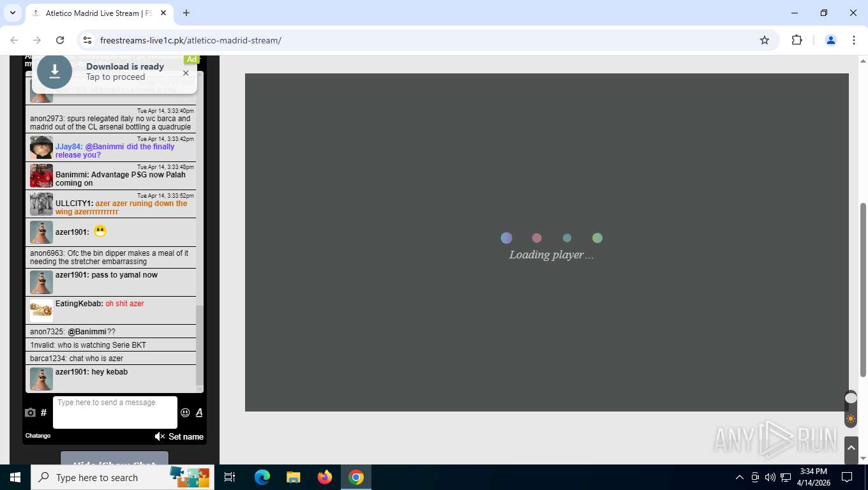Open the tab search dropdown arrow
868x490 pixels.
point(13,13)
